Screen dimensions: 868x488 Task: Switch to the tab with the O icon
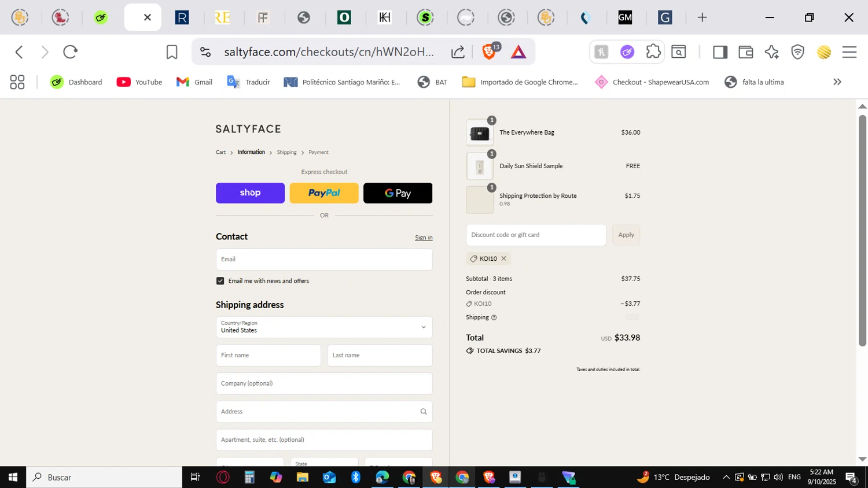point(344,17)
